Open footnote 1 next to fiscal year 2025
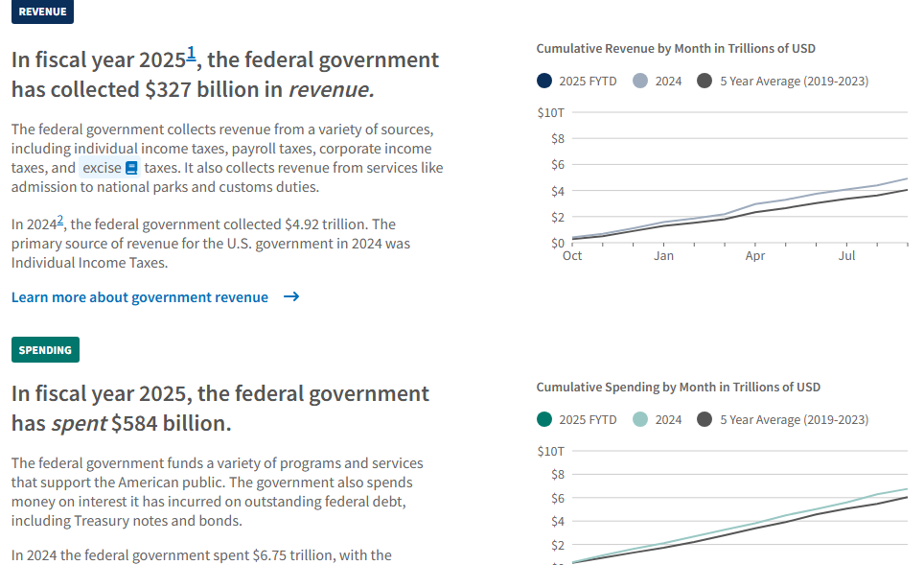The width and height of the screenshot is (924, 565). 191,54
